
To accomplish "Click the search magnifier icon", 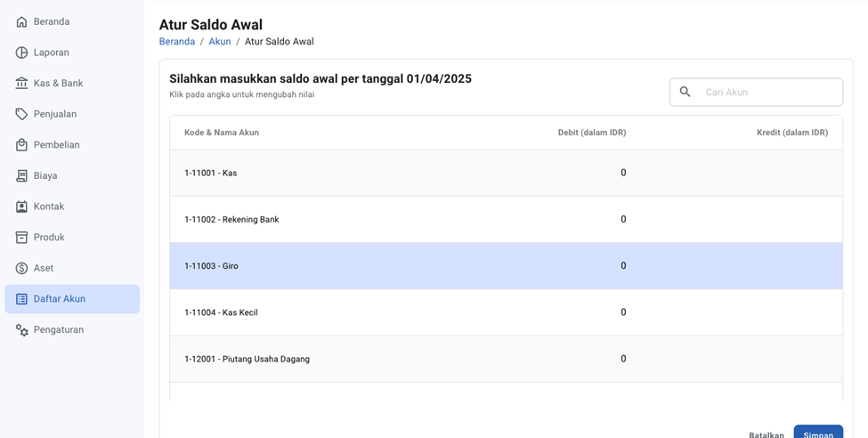I will coord(685,92).
